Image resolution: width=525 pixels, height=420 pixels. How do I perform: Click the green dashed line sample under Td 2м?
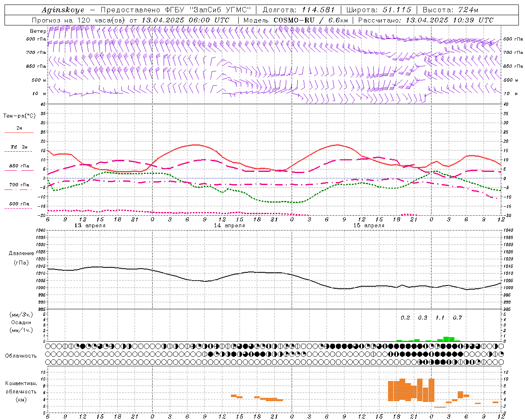18,152
